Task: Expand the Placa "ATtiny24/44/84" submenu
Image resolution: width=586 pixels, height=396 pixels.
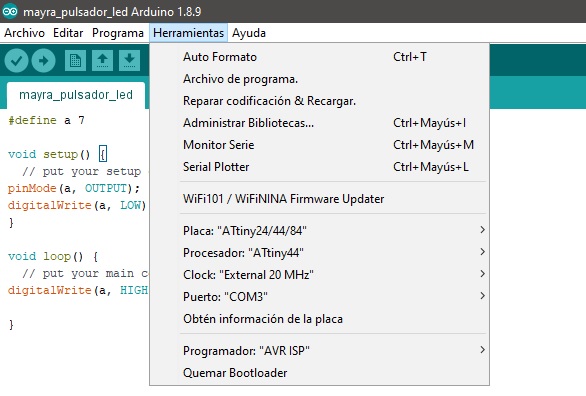Action: (334, 231)
